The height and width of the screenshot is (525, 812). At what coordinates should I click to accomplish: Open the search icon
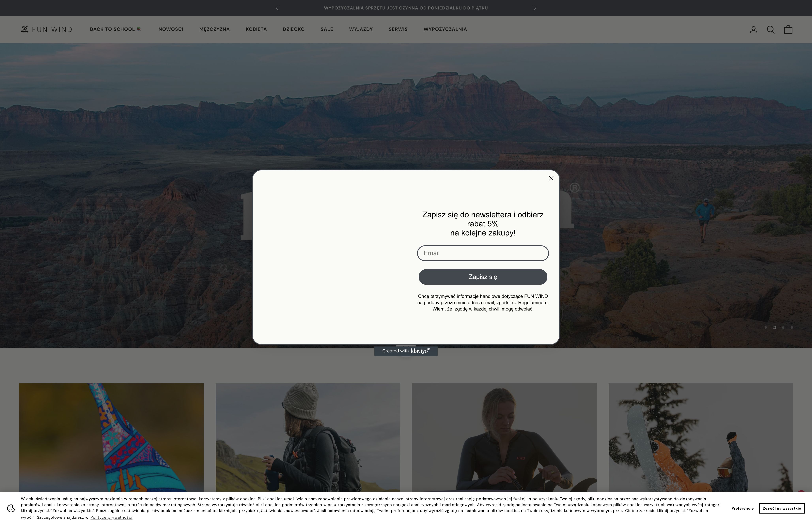[770, 29]
